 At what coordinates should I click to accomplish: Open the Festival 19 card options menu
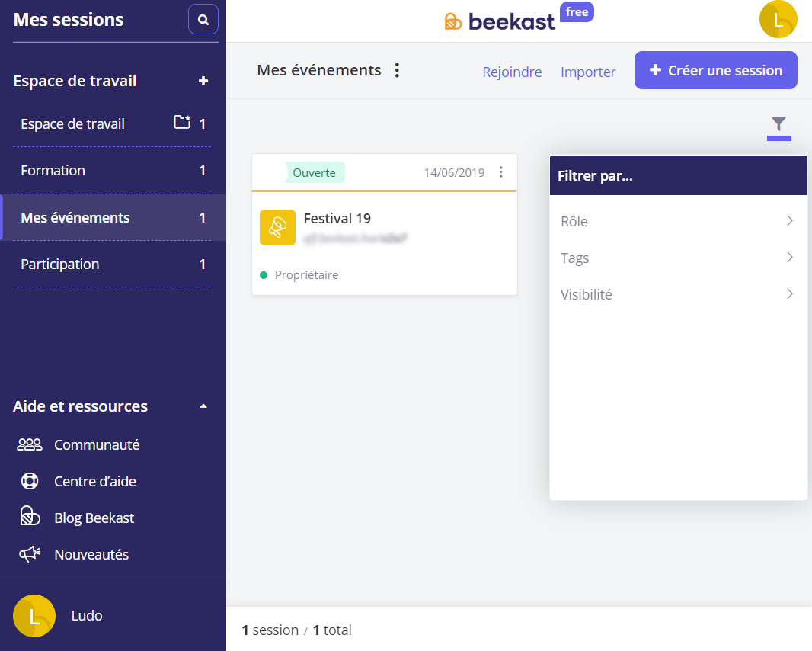click(500, 172)
